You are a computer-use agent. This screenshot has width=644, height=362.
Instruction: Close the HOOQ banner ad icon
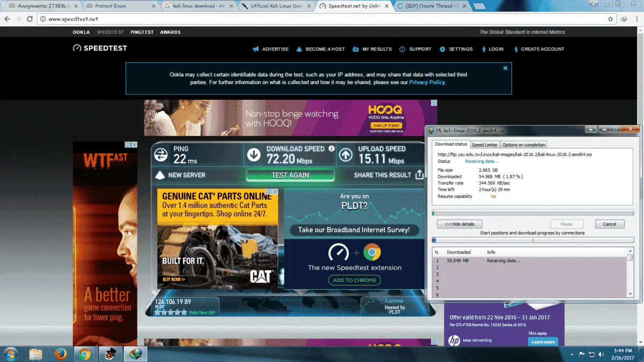click(434, 103)
